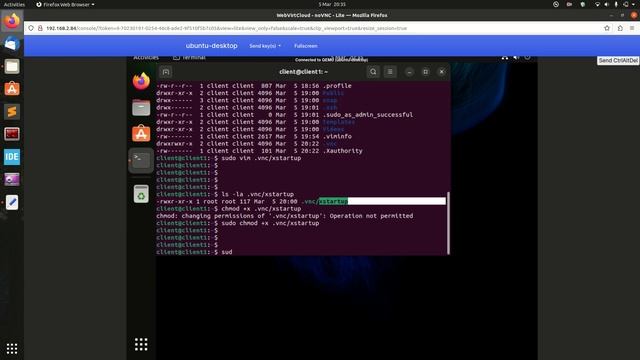Open the host clock and calendar

tap(332, 4)
